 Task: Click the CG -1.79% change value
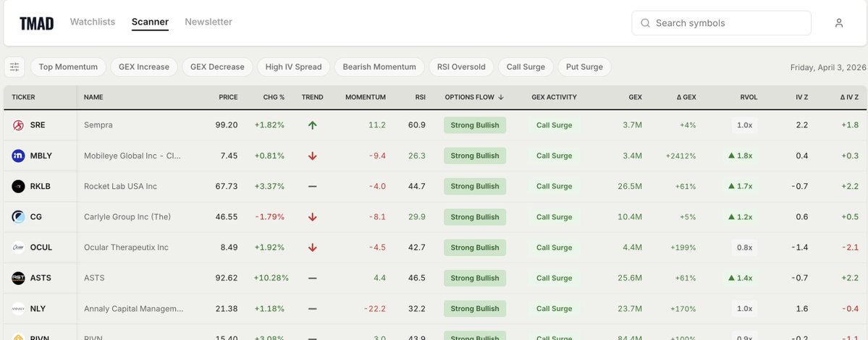pyautogui.click(x=269, y=217)
